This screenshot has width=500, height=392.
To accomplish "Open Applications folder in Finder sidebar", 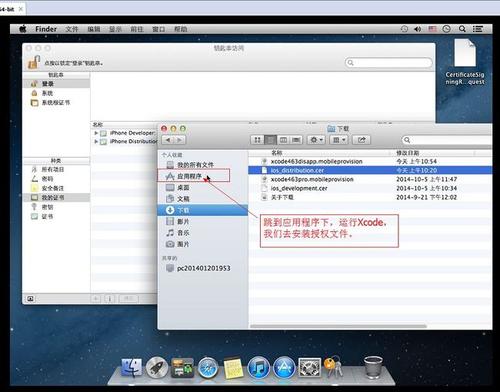I will tap(189, 176).
